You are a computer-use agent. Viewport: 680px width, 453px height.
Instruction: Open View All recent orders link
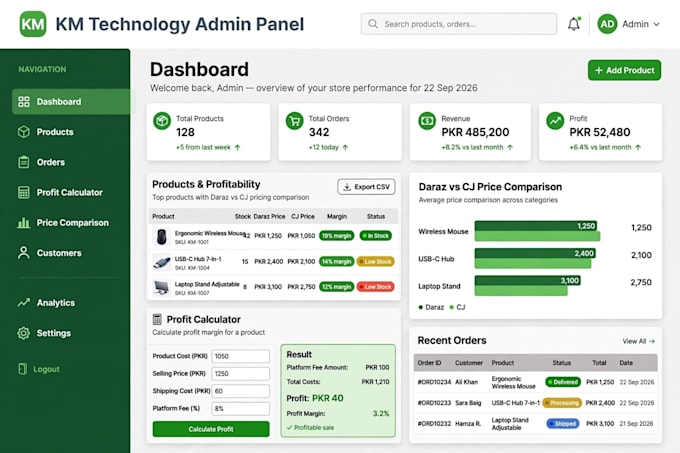[638, 342]
